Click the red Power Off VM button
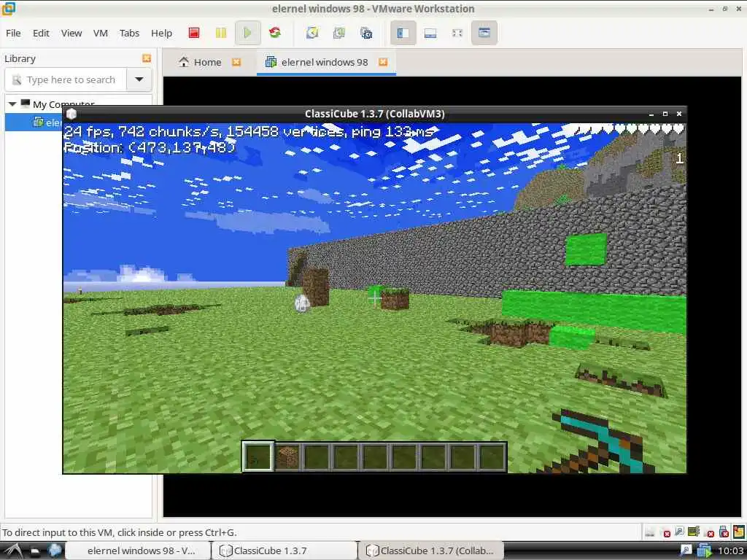 click(194, 33)
